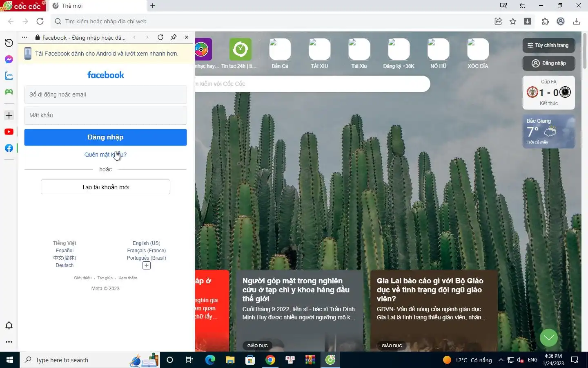Select Tiếng Việt language

click(65, 243)
